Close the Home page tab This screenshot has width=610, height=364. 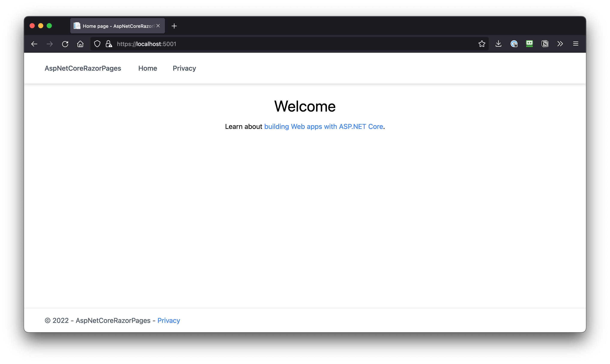pyautogui.click(x=158, y=26)
